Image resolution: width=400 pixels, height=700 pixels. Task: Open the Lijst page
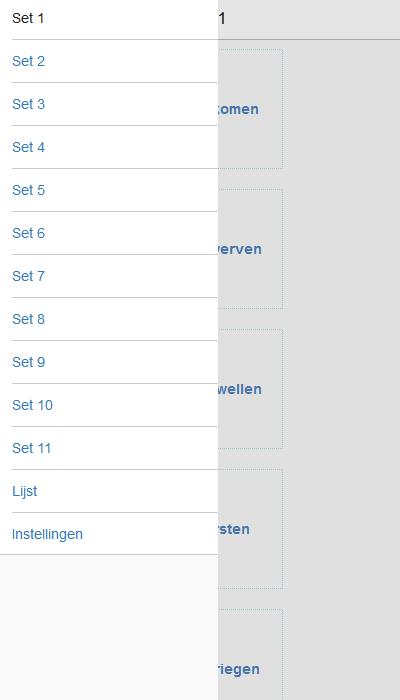[109, 491]
